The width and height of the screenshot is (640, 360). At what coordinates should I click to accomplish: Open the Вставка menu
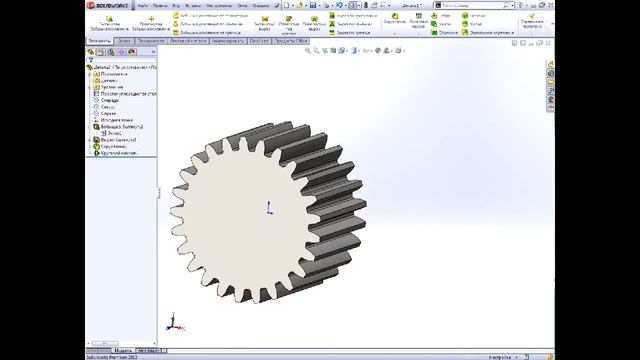[x=193, y=6]
